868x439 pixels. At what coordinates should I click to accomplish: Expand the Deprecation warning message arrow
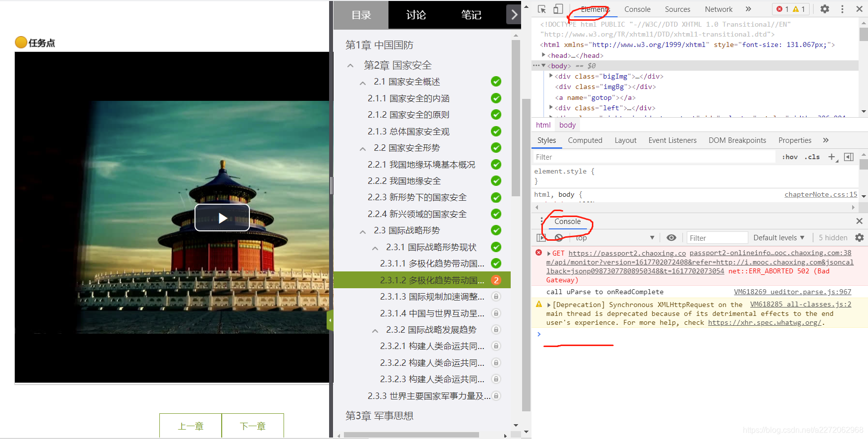(x=549, y=305)
